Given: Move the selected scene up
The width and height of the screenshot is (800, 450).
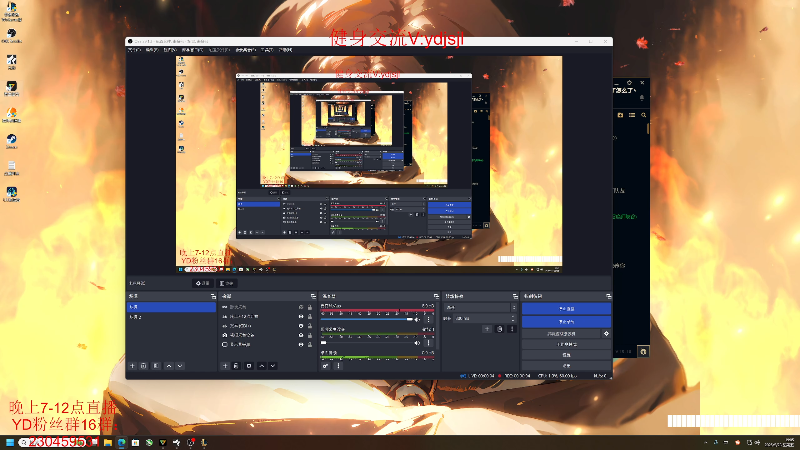Looking at the screenshot, I should (169, 366).
